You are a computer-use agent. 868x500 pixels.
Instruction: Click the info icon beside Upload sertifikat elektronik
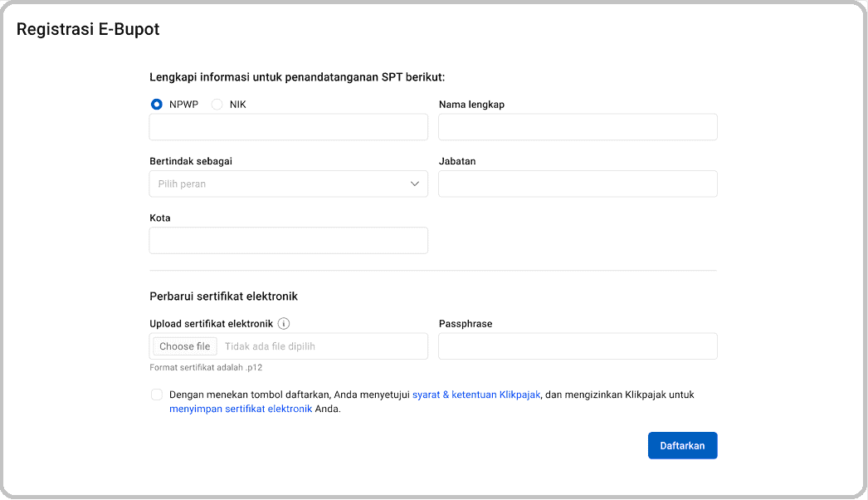pyautogui.click(x=284, y=323)
